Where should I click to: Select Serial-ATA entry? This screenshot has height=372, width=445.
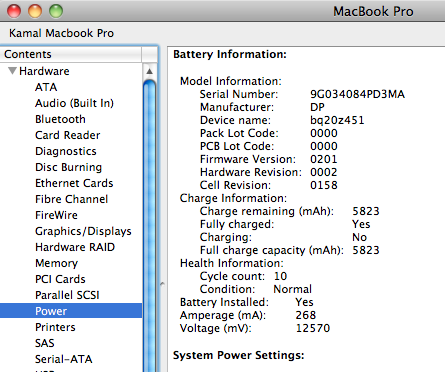pyautogui.click(x=64, y=359)
